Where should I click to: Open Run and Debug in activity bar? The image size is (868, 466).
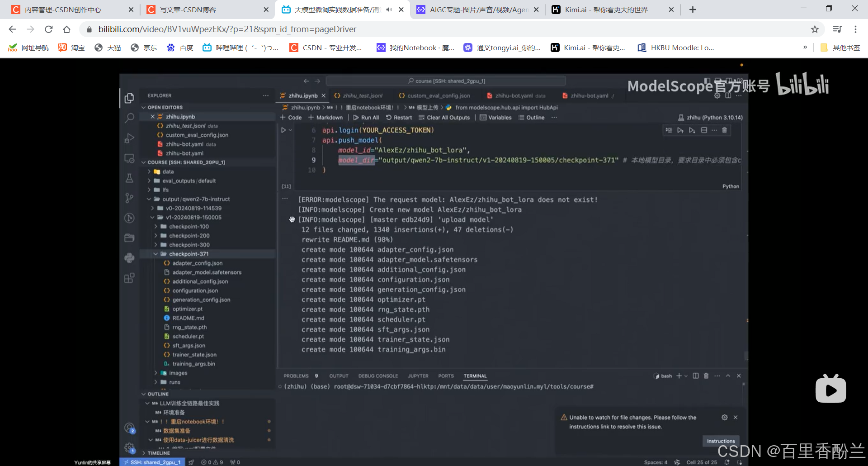pyautogui.click(x=129, y=138)
